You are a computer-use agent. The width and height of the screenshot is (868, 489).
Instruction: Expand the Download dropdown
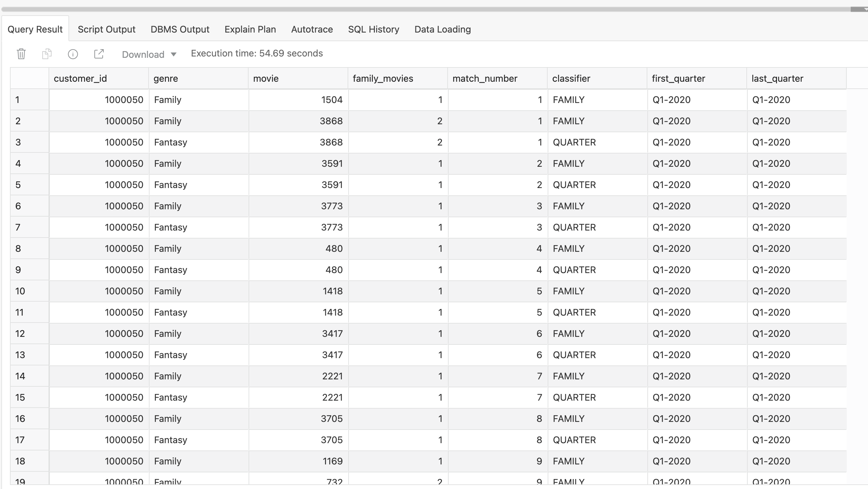coord(149,54)
